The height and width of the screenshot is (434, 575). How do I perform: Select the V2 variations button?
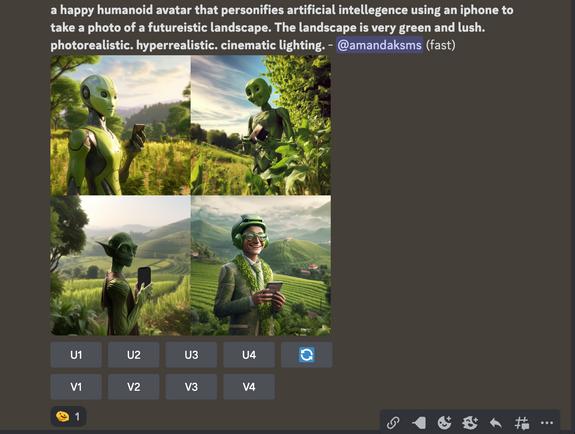(133, 387)
